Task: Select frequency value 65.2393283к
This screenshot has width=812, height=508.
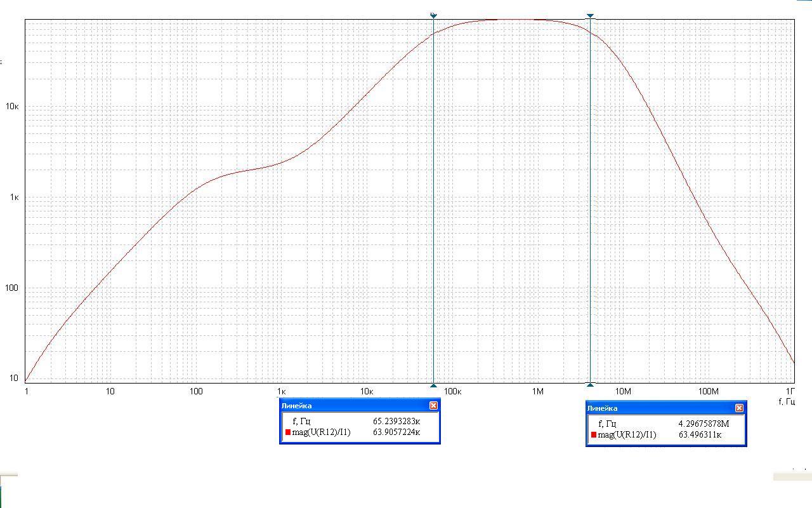Action: pos(396,421)
